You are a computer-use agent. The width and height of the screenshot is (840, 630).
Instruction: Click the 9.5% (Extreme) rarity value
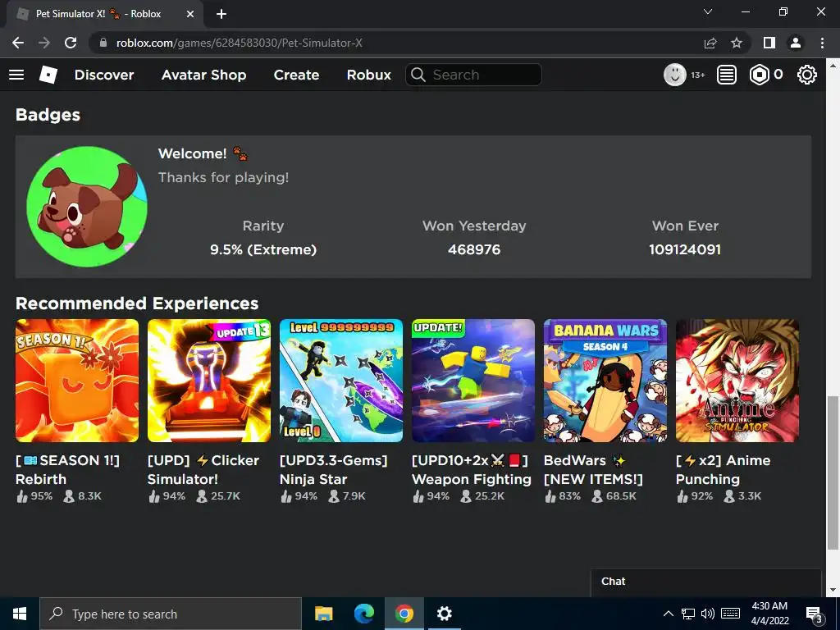coord(263,249)
